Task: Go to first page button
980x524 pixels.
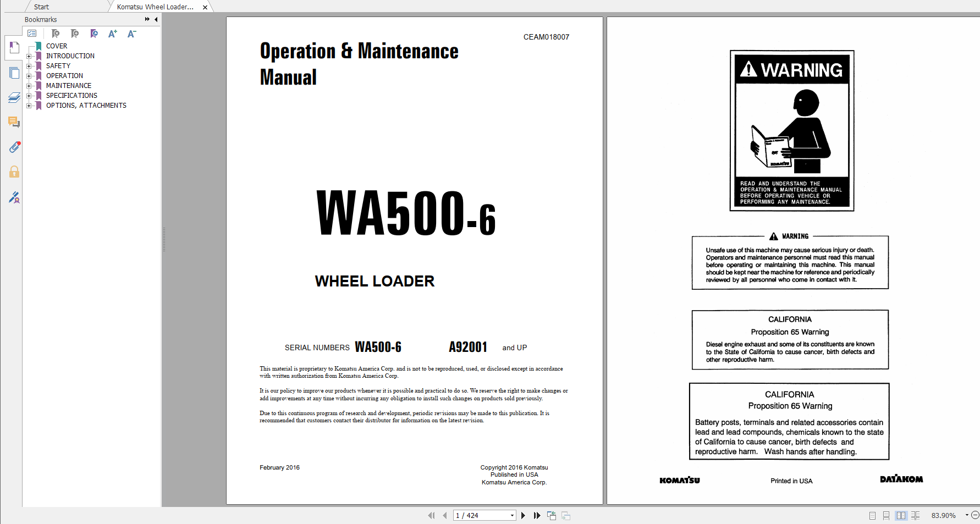Action: 431,516
